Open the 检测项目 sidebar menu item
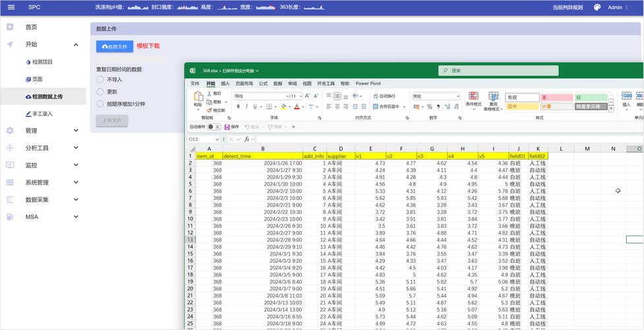The image size is (644, 330). (x=42, y=62)
